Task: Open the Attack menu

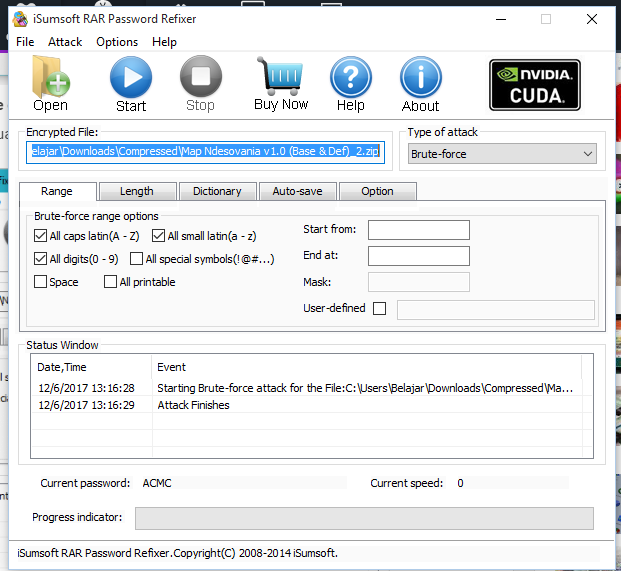Action: (x=65, y=42)
